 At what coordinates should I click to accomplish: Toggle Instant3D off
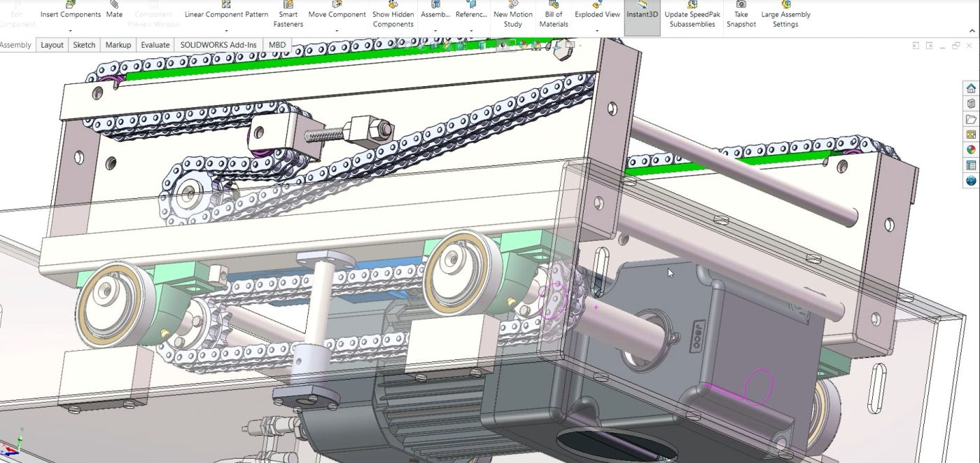(x=642, y=13)
